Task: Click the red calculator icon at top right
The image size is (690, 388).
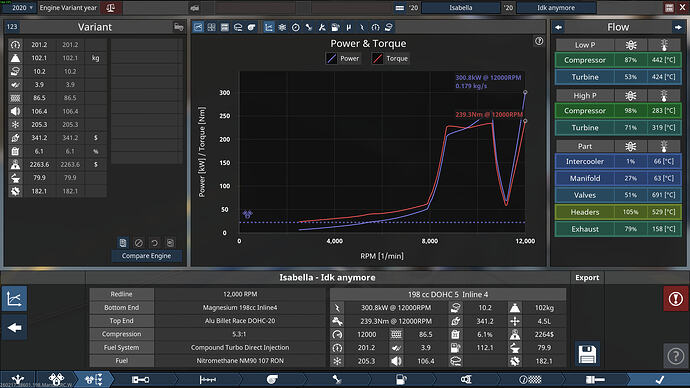Action: click(669, 8)
